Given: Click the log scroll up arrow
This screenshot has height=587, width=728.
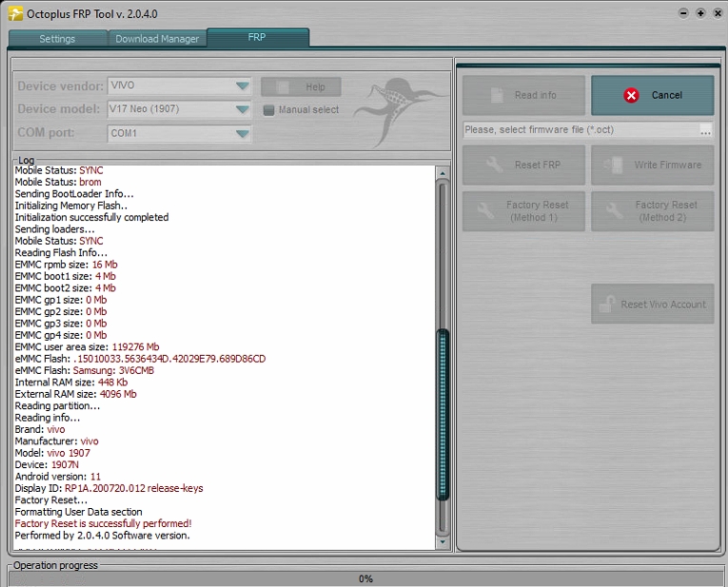Looking at the screenshot, I should click(x=443, y=173).
